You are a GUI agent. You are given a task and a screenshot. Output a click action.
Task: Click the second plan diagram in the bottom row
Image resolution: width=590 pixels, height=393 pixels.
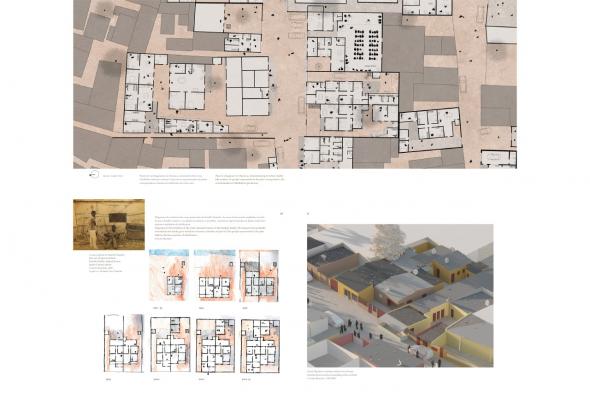(x=170, y=344)
